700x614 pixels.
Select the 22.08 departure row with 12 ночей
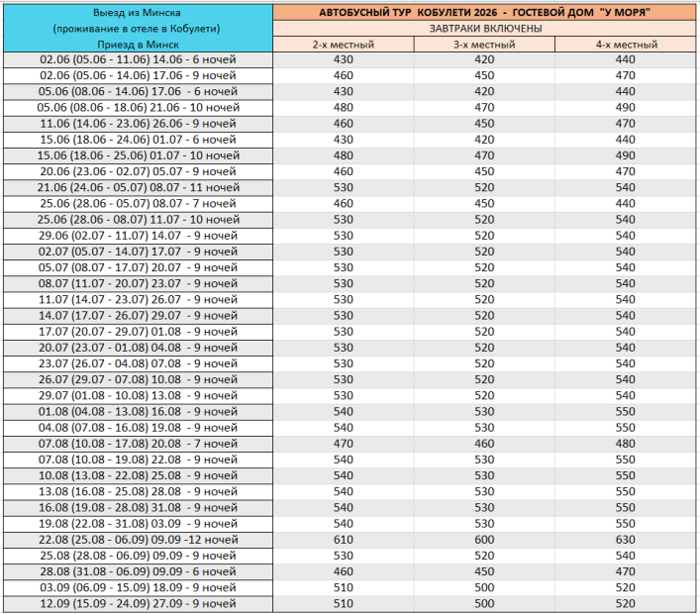click(138, 540)
